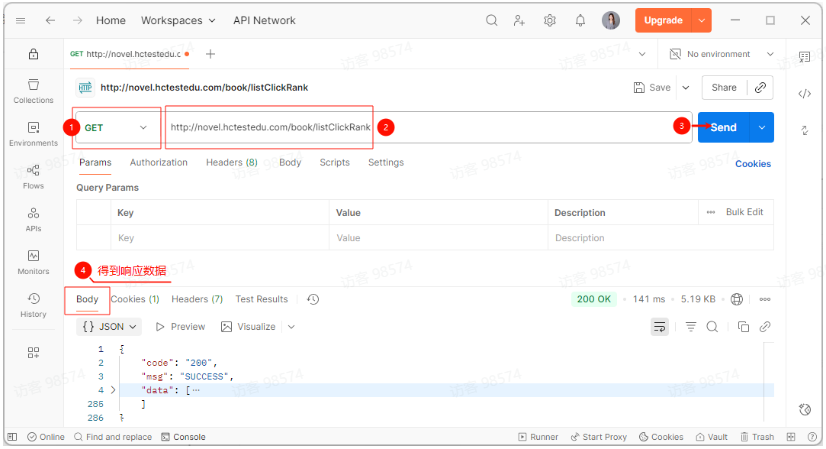This screenshot has height=449, width=826.
Task: Open the notifications bell
Action: (580, 21)
